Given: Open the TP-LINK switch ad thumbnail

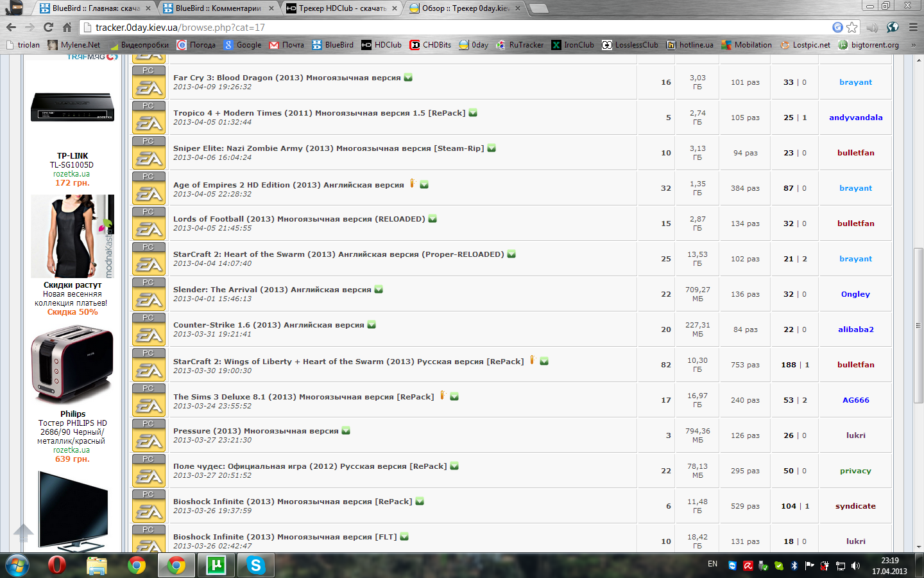Looking at the screenshot, I should [x=73, y=107].
